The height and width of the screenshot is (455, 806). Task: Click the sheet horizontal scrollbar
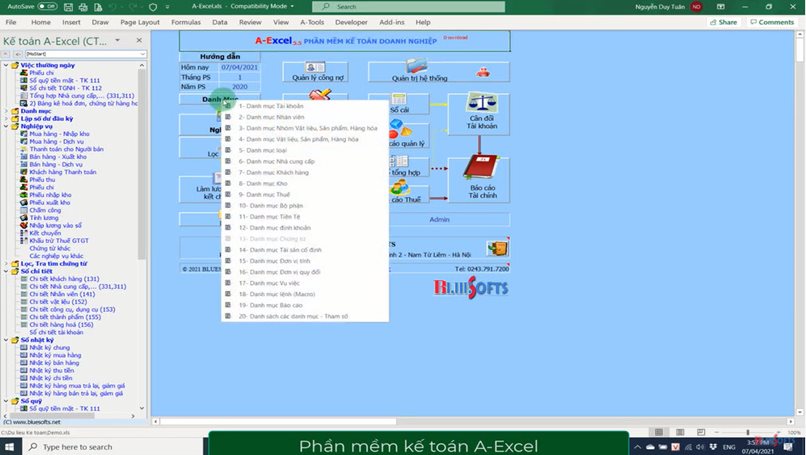click(x=278, y=422)
